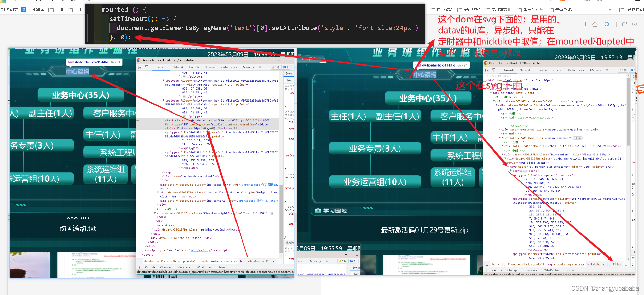Open the 其它收藏 bookmark folder
Image resolution: width=644 pixels, height=295 pixels.
coord(632,10)
